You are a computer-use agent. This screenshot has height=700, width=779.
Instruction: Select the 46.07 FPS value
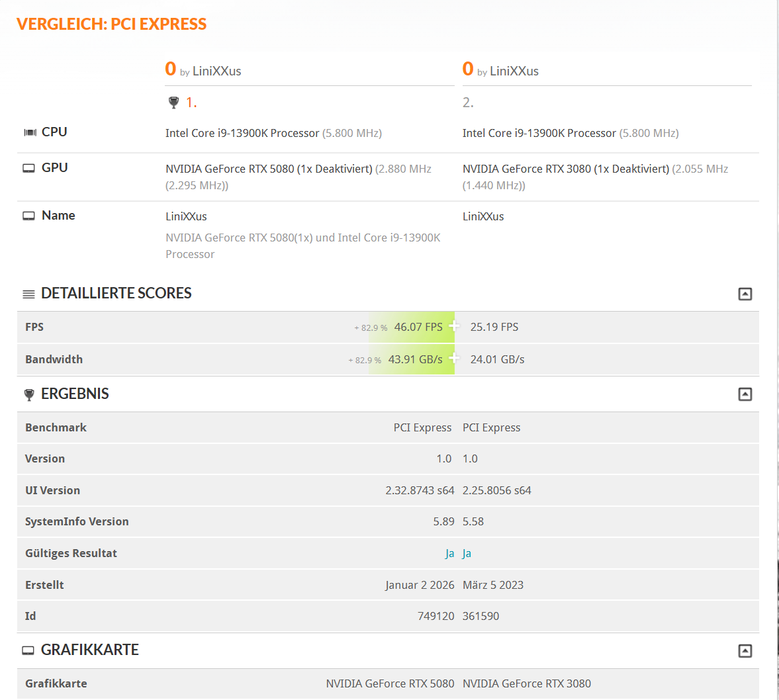(418, 327)
